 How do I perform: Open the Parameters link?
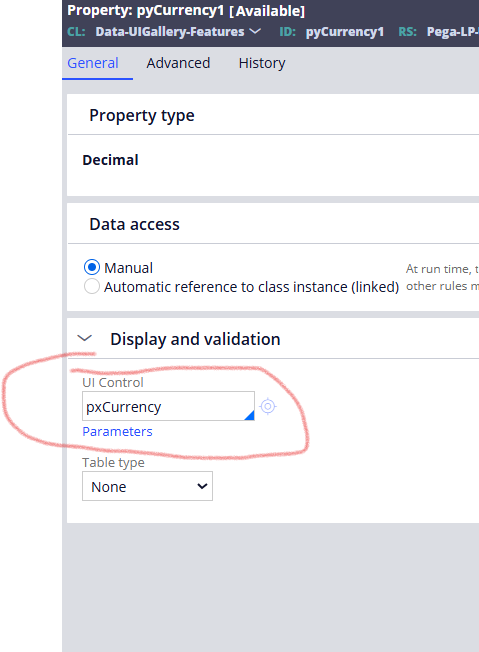(117, 432)
